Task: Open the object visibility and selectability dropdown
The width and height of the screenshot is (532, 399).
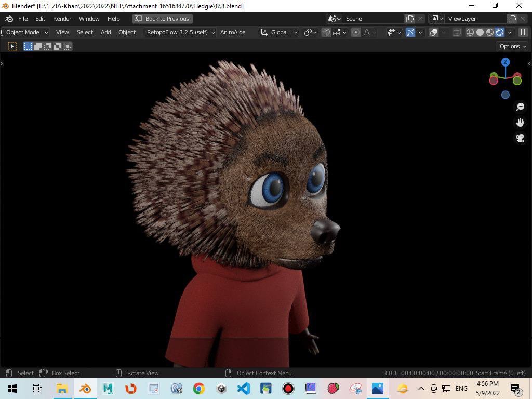Action: tap(394, 32)
